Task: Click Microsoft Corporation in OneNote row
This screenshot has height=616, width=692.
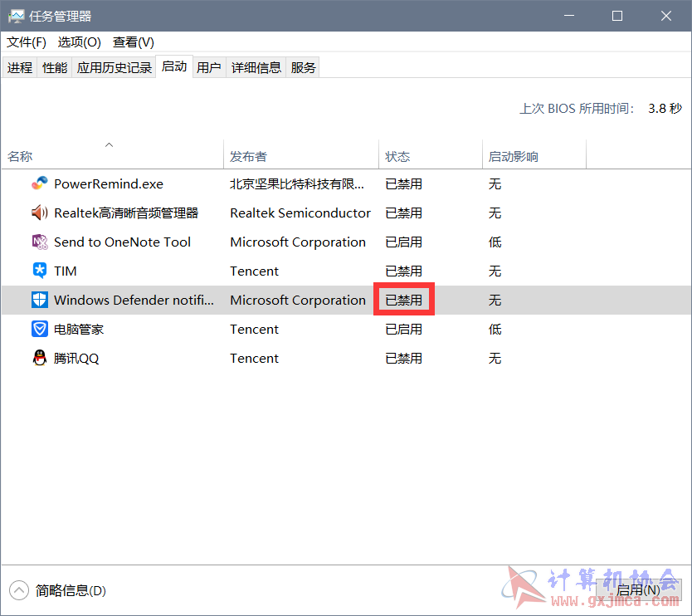Action: [x=298, y=242]
